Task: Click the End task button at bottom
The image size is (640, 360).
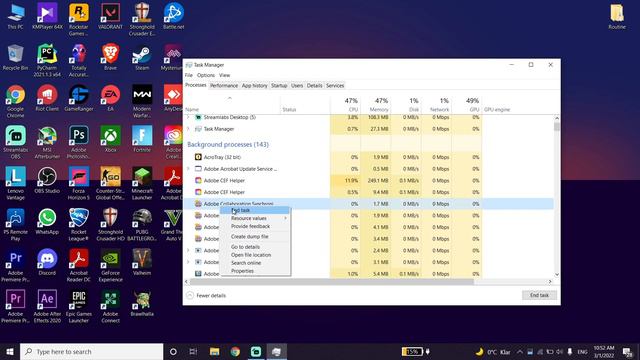Action: [539, 295]
